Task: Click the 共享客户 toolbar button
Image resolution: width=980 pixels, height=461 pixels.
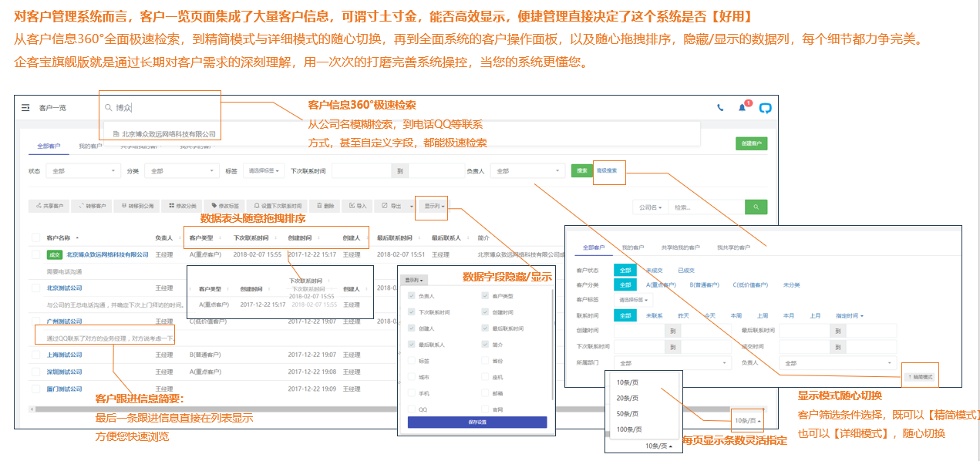Action: click(49, 206)
